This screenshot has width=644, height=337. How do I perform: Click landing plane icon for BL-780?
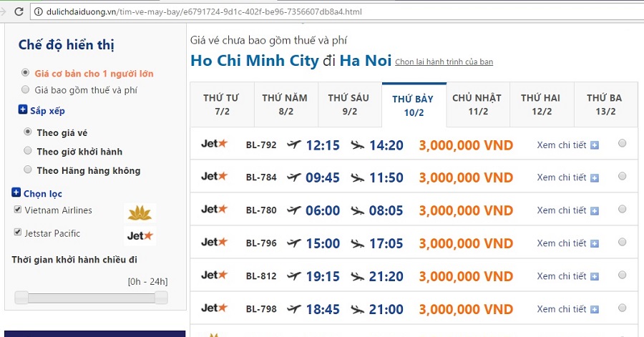[357, 210]
